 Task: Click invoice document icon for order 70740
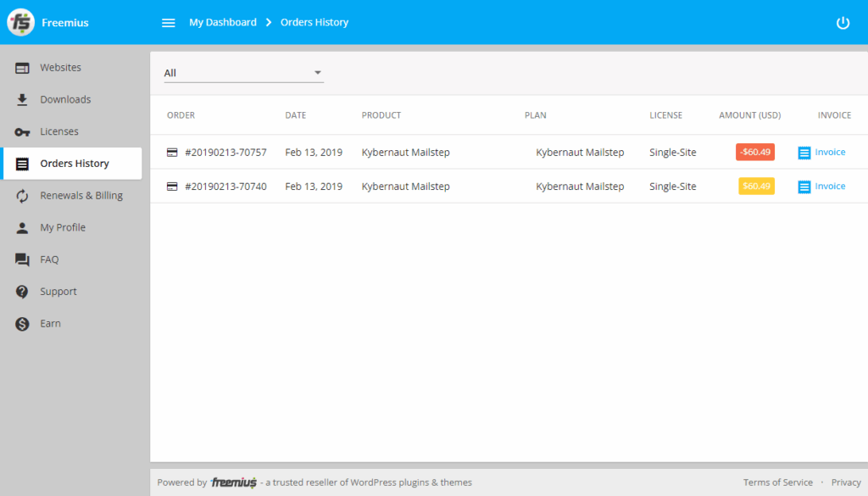[804, 187]
